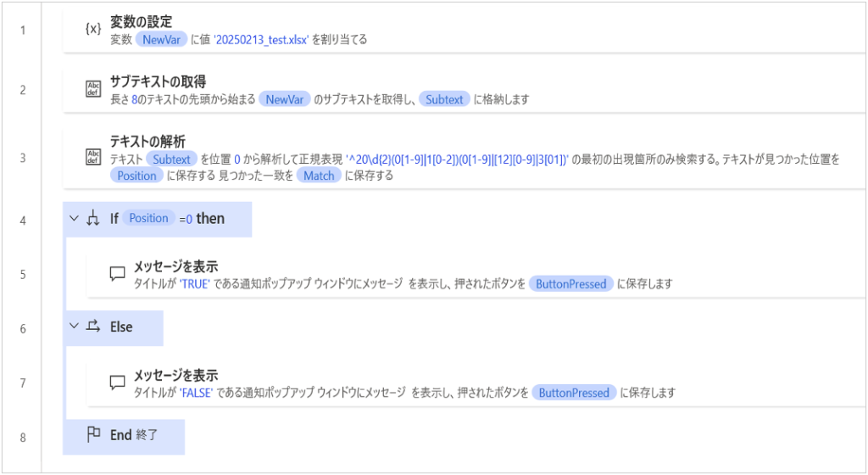Click the speech bubble icon of the TRUE message
This screenshot has height=475, width=868.
coord(117,275)
